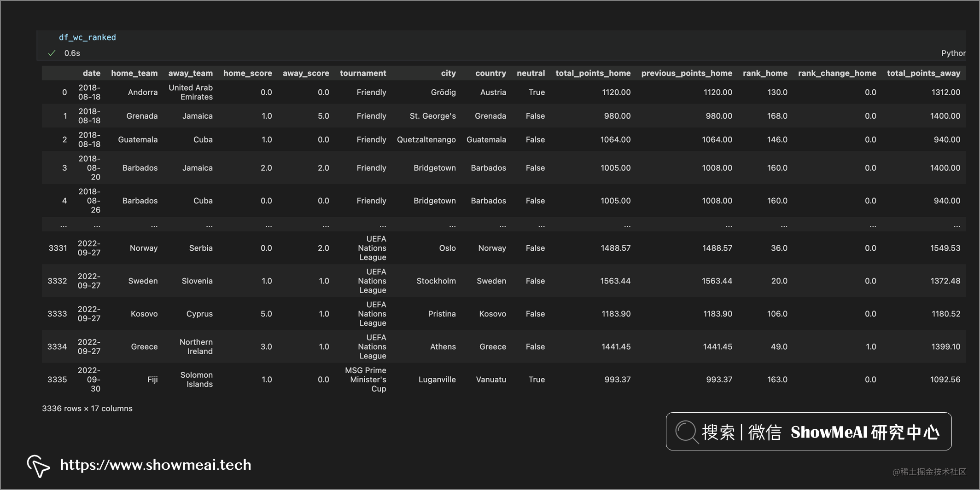
Task: Click the Northern Ireland away team cell
Action: (x=196, y=346)
